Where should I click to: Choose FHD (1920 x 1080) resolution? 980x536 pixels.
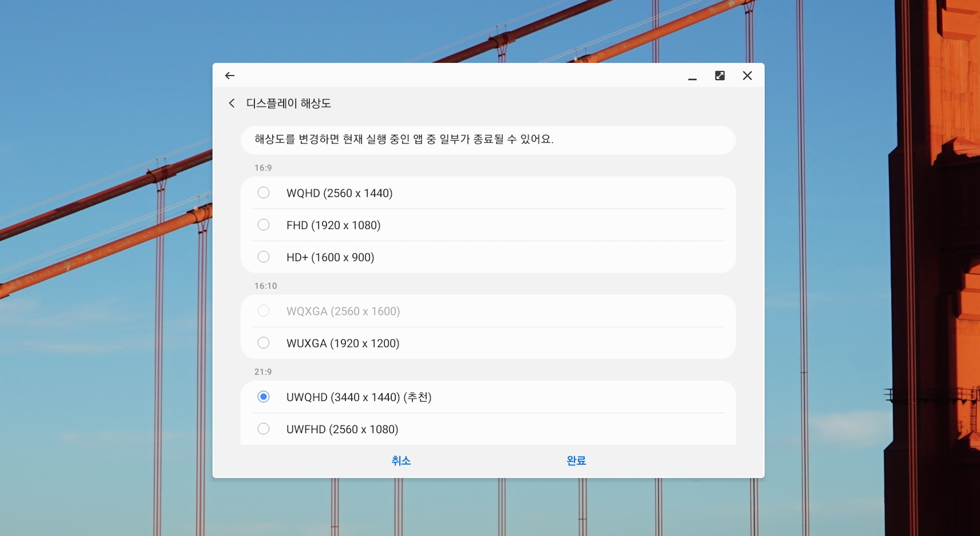click(263, 225)
